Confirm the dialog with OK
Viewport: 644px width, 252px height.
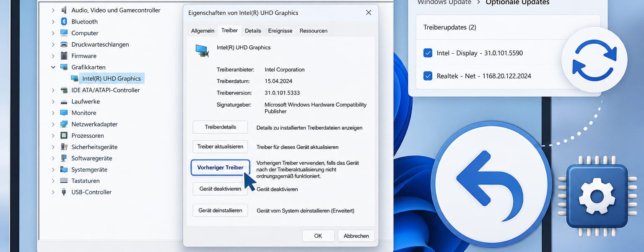coord(318,236)
